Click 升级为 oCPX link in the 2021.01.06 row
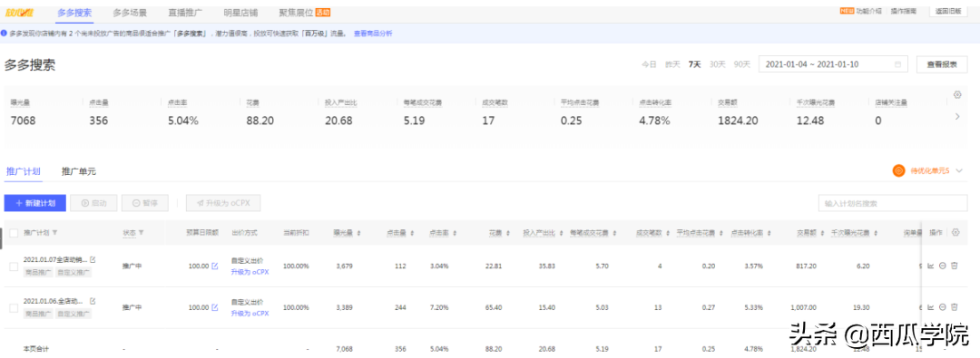This screenshot has height=358, width=980. (x=250, y=313)
